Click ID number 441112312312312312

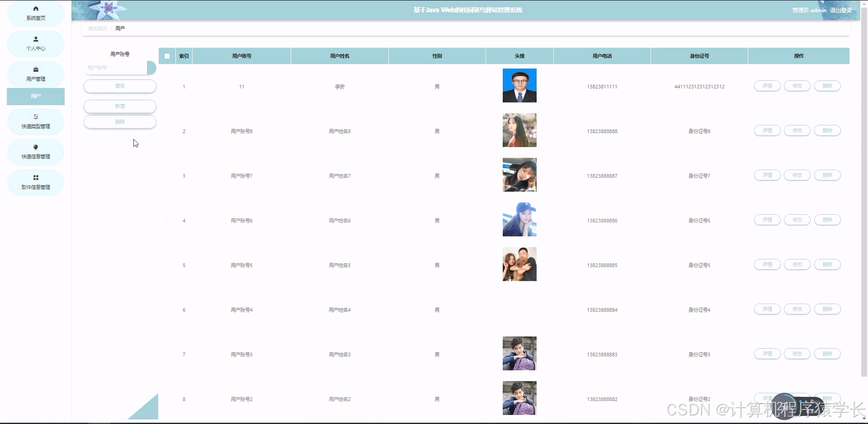click(699, 87)
